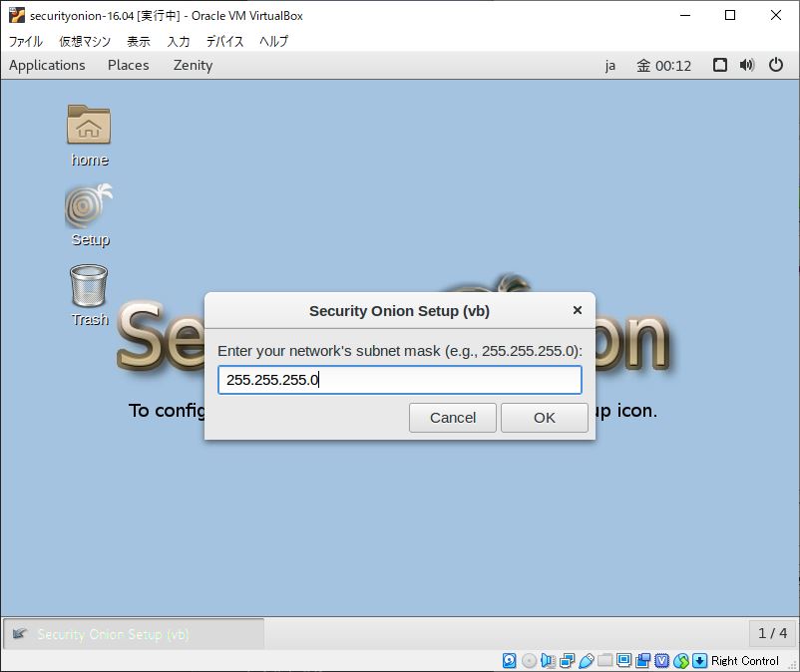Viewport: 800px width, 672px height.
Task: Open the デバイス menu
Action: pyautogui.click(x=224, y=41)
